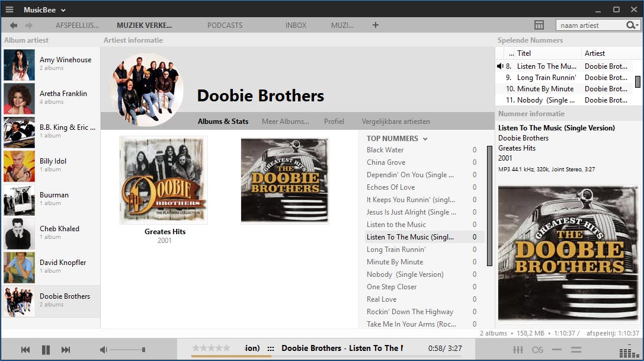Click the search magnifier icon
Viewport: 644px width, 361px height.
point(630,25)
